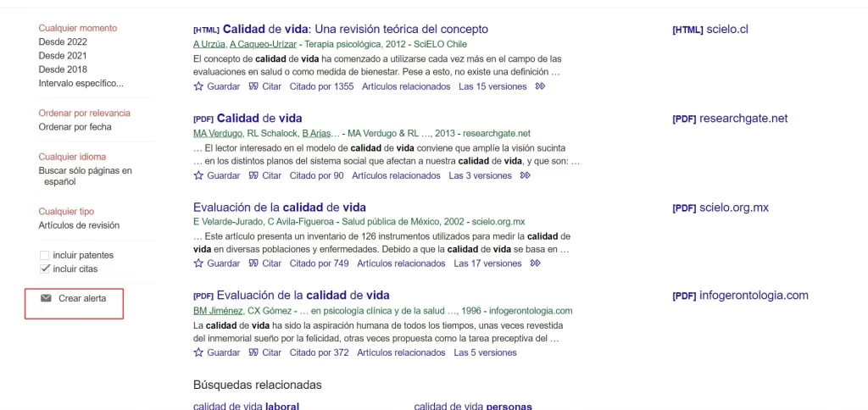The width and height of the screenshot is (868, 410).
Task: Open the [PDF] scielo.org.mx full-text link
Action: pyautogui.click(x=721, y=208)
